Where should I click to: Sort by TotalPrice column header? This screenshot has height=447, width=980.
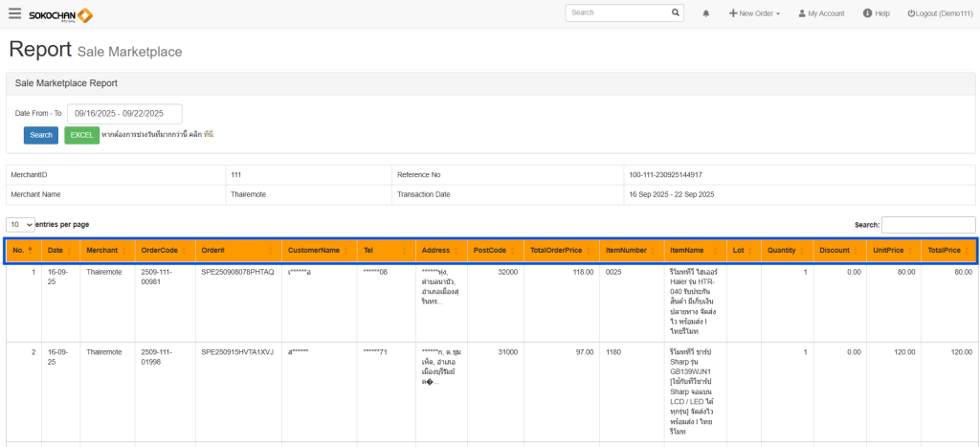tap(947, 251)
